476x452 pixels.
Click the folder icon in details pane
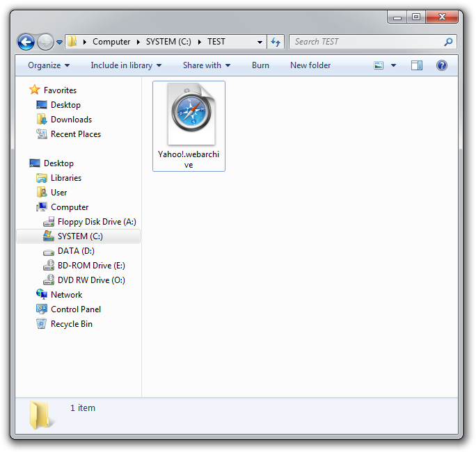tap(40, 415)
